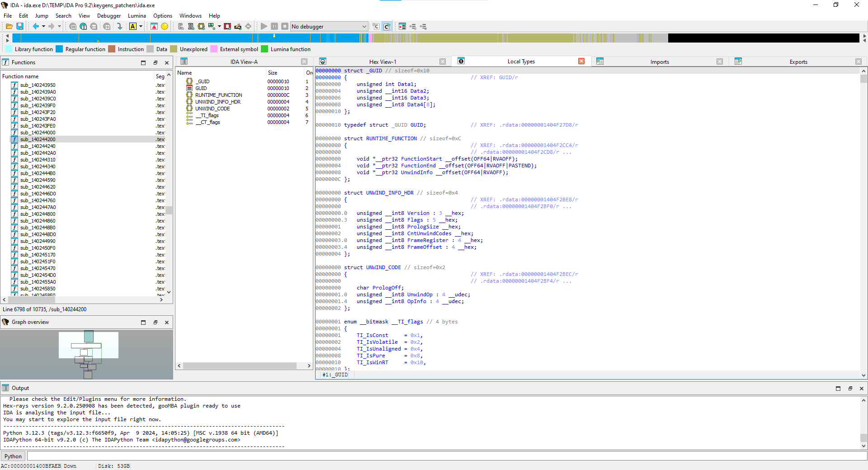Open dropdown next to the 'A' search icon

point(141,27)
